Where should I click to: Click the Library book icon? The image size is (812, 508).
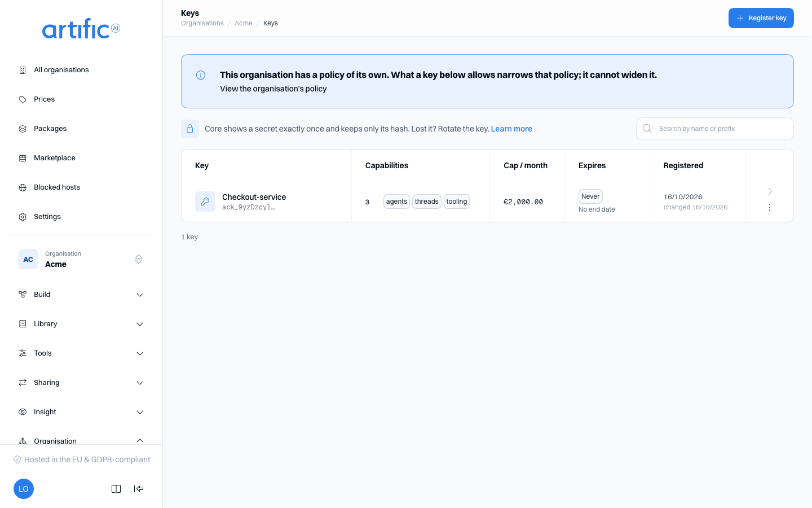[23, 324]
